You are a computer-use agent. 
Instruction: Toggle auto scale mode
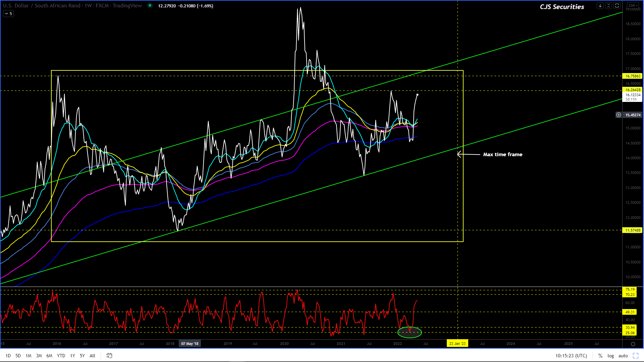(x=623, y=356)
